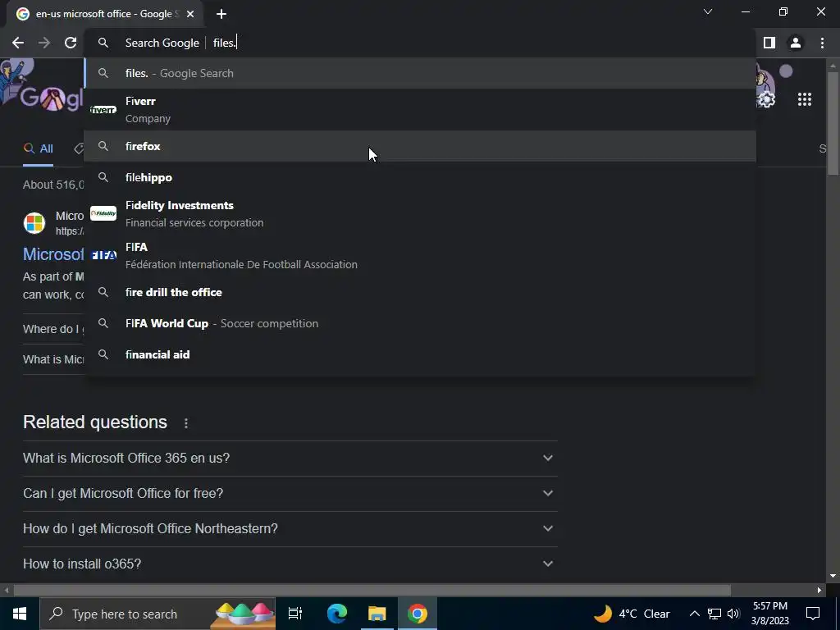The width and height of the screenshot is (840, 630).
Task: Select the 'financial aid' suggestion
Action: pyautogui.click(x=421, y=354)
